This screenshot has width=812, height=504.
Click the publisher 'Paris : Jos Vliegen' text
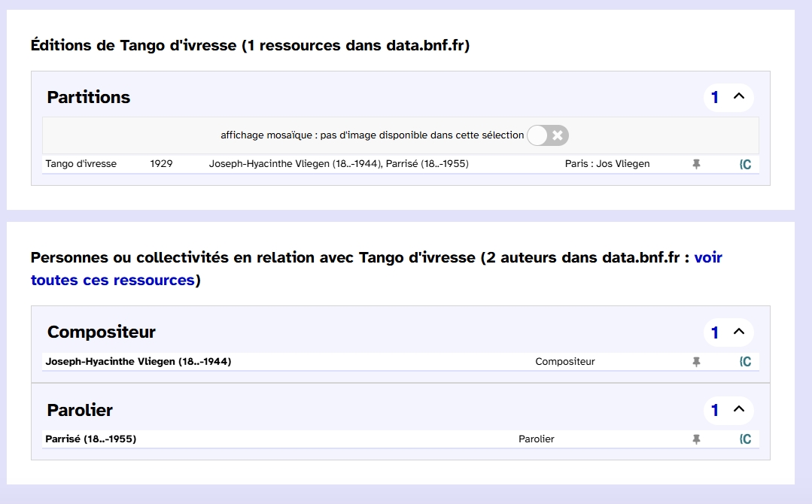tap(607, 164)
